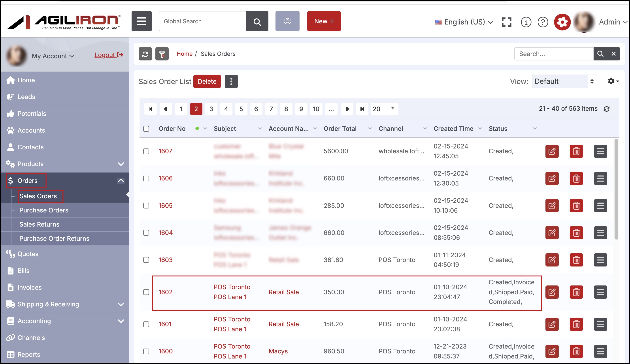630x364 pixels.
Task: Toggle the eye view button beside New
Action: point(287,21)
